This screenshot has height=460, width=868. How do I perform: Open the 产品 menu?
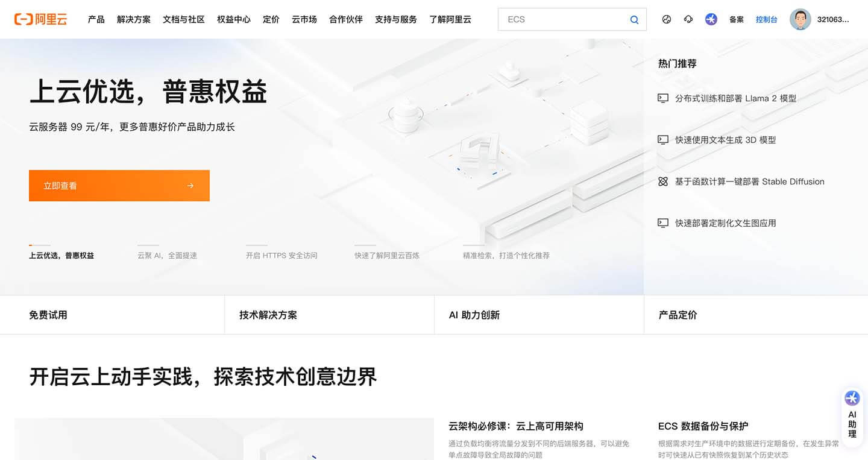[x=96, y=19]
